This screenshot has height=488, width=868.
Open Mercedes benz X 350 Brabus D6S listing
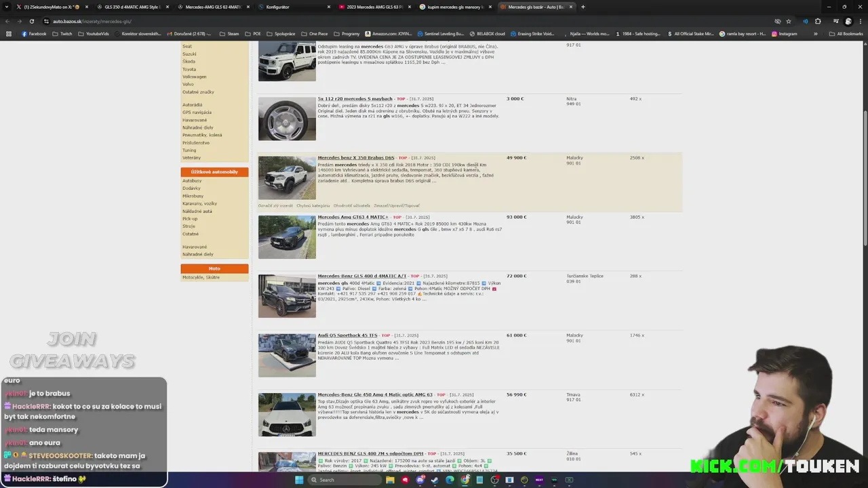click(x=356, y=158)
